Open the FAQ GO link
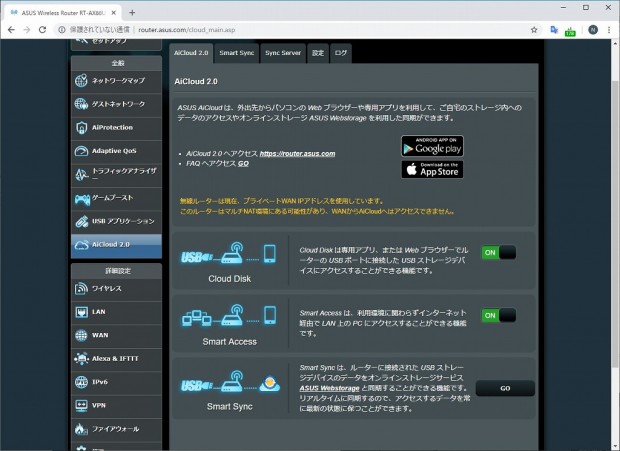 243,164
